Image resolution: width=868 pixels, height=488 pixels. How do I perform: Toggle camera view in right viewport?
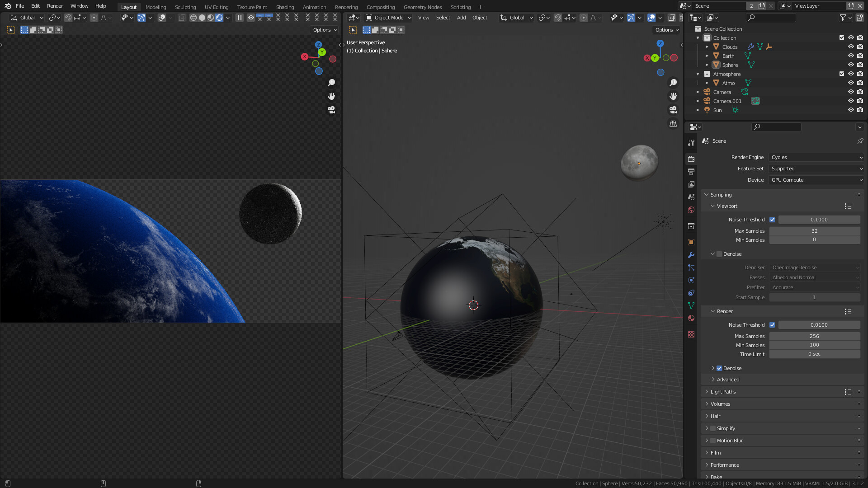point(673,110)
